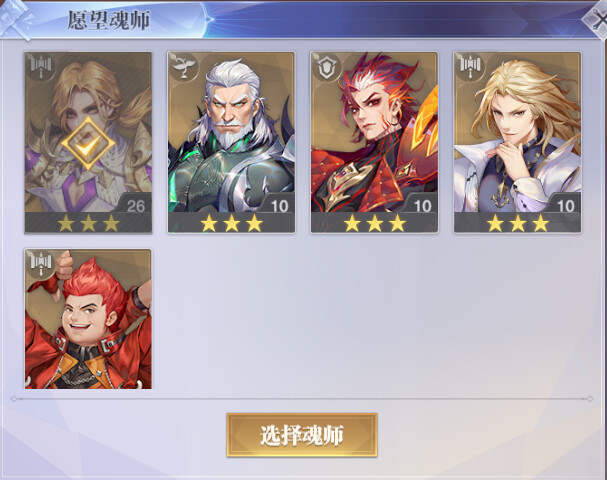The width and height of the screenshot is (607, 480).
Task: Click hammer emblem beside 愿望魂师 title
Action: 16,19
